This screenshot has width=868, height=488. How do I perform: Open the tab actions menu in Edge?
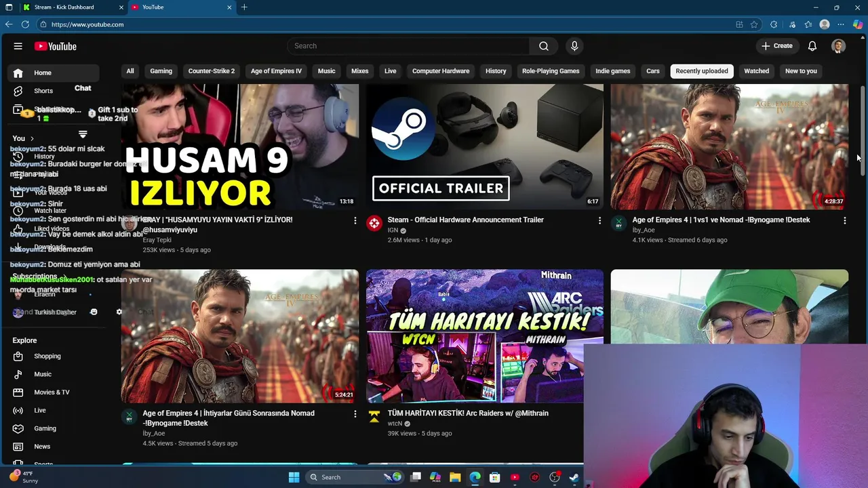pyautogui.click(x=9, y=7)
